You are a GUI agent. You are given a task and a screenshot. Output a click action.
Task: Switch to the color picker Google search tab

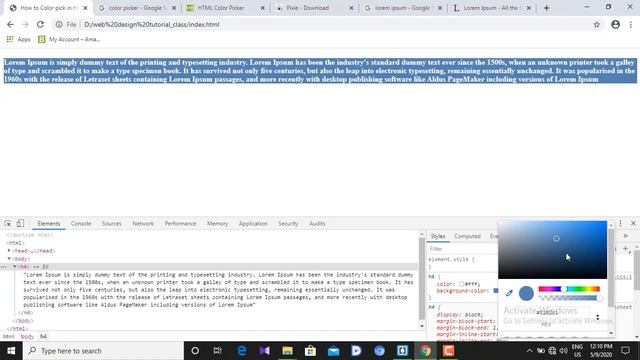(137, 8)
